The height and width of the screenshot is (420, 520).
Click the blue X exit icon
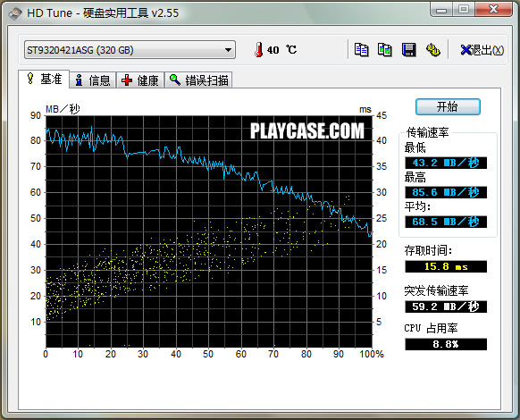[465, 50]
